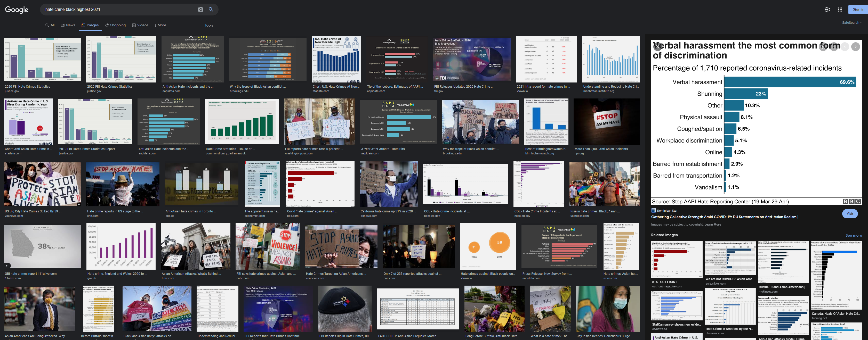Open asia.nikkei.com We are not COVID-19 related image
The height and width of the screenshot is (340, 868).
(x=730, y=258)
